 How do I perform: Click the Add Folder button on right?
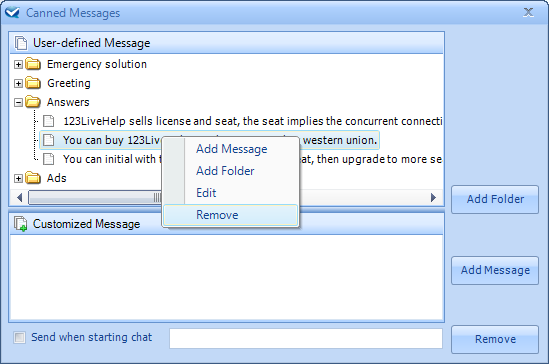495,199
